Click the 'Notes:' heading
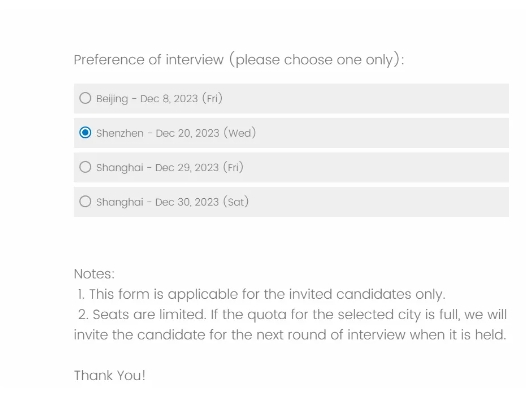 [x=94, y=274]
